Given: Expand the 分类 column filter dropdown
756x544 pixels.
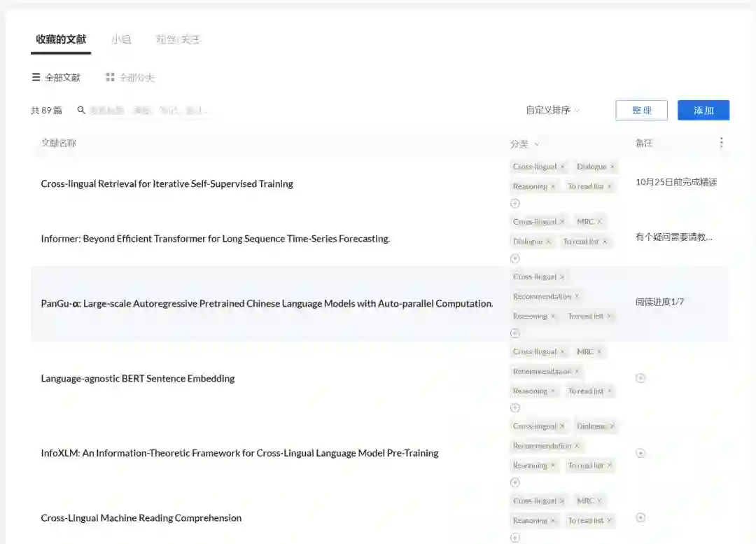Looking at the screenshot, I should pos(537,144).
